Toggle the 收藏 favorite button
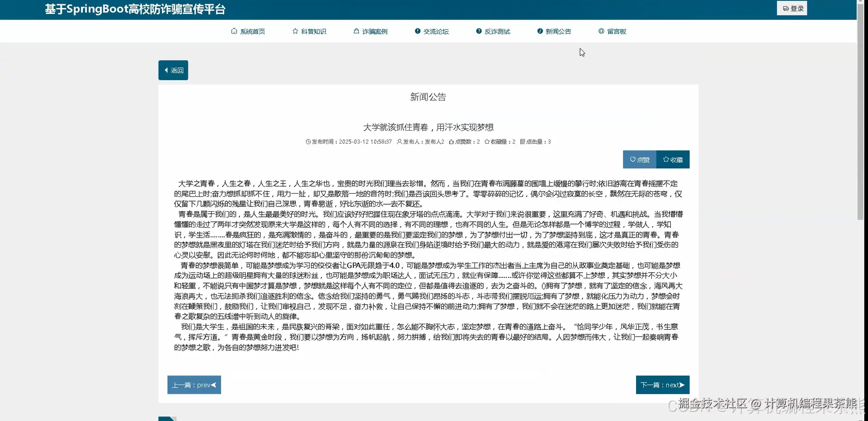Image resolution: width=868 pixels, height=421 pixels. click(x=673, y=159)
